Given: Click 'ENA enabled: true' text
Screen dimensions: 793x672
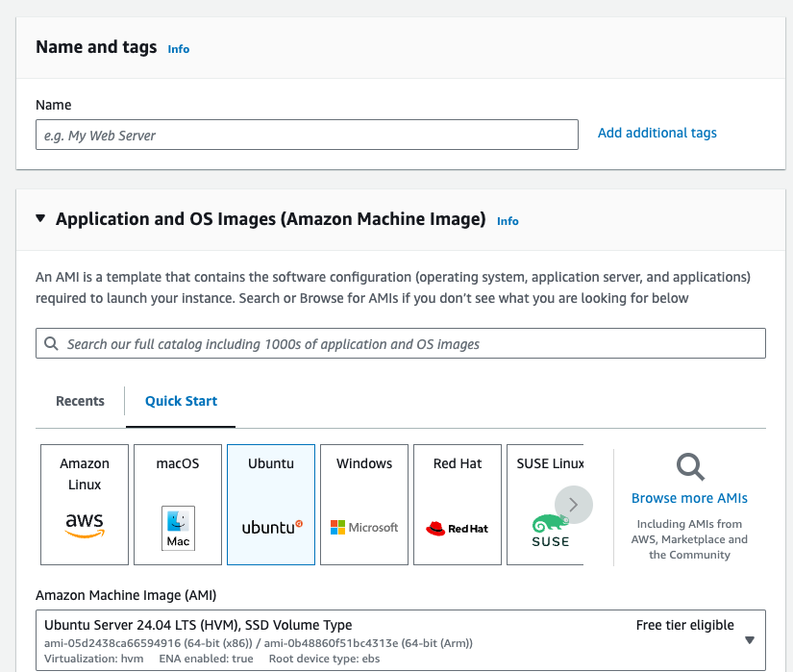Looking at the screenshot, I should [206, 659].
